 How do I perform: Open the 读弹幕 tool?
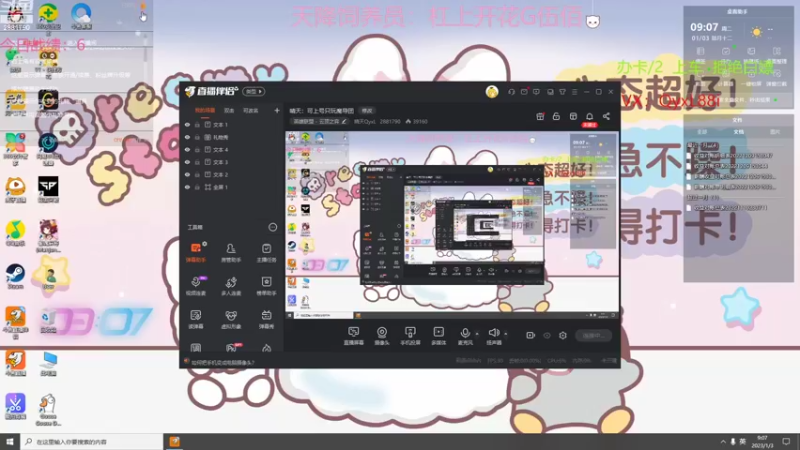pyautogui.click(x=196, y=319)
